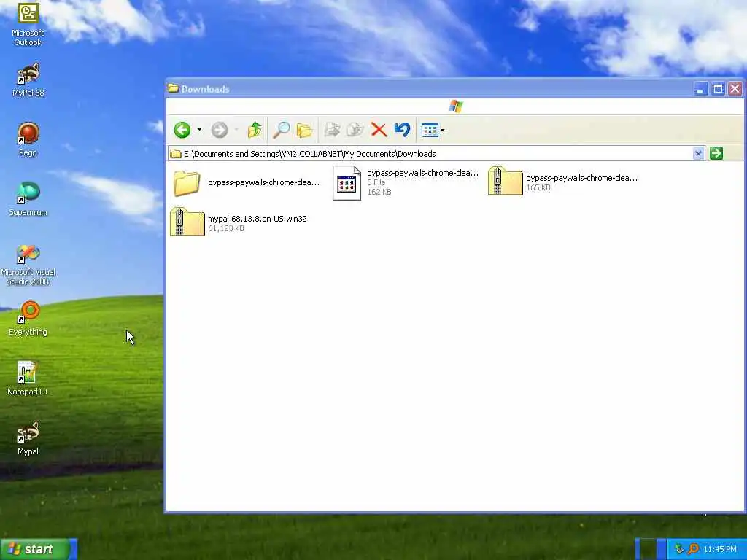Click the Forward arrow toolbar button
747x560 pixels.
(219, 130)
